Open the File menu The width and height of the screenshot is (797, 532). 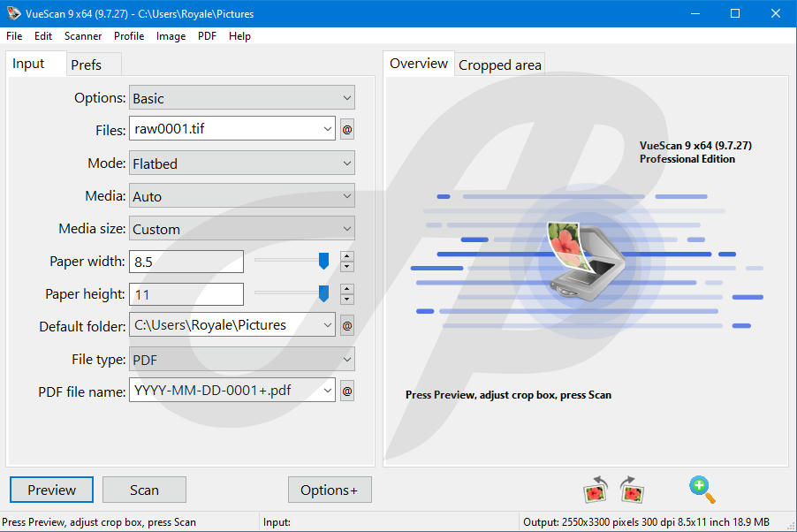point(14,36)
